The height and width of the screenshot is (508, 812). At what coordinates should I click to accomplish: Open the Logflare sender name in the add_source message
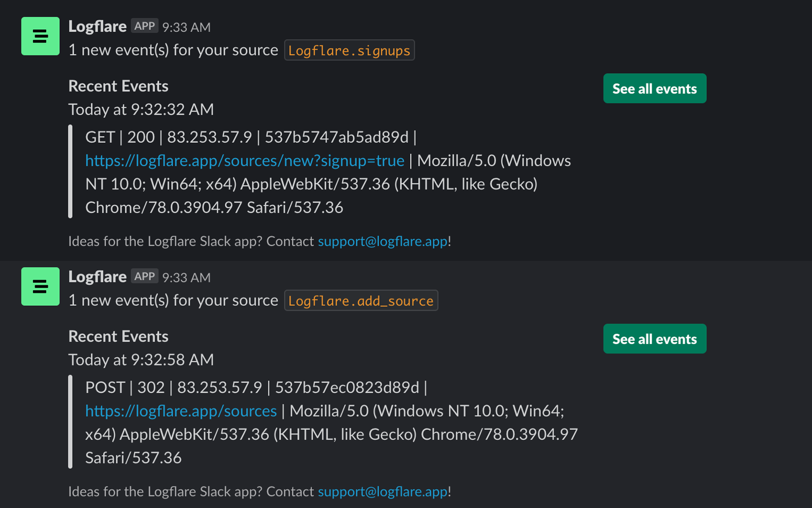(x=97, y=277)
